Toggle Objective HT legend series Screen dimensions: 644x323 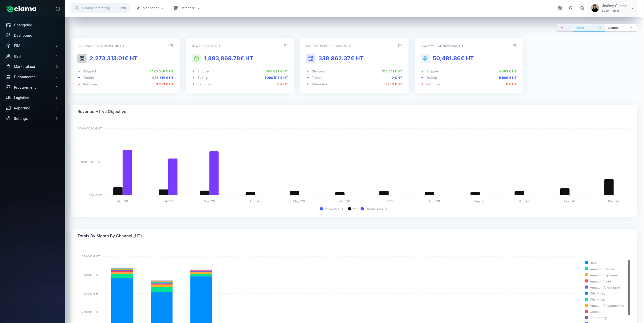tap(332, 209)
